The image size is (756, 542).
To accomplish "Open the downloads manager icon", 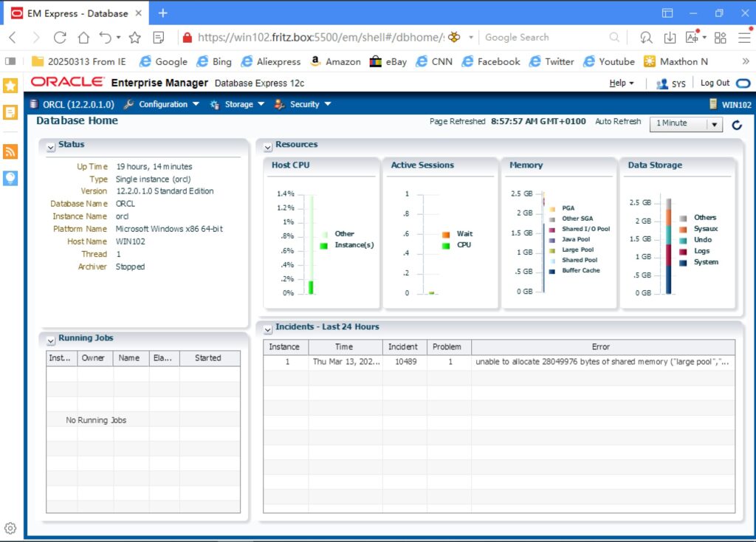I will point(670,37).
